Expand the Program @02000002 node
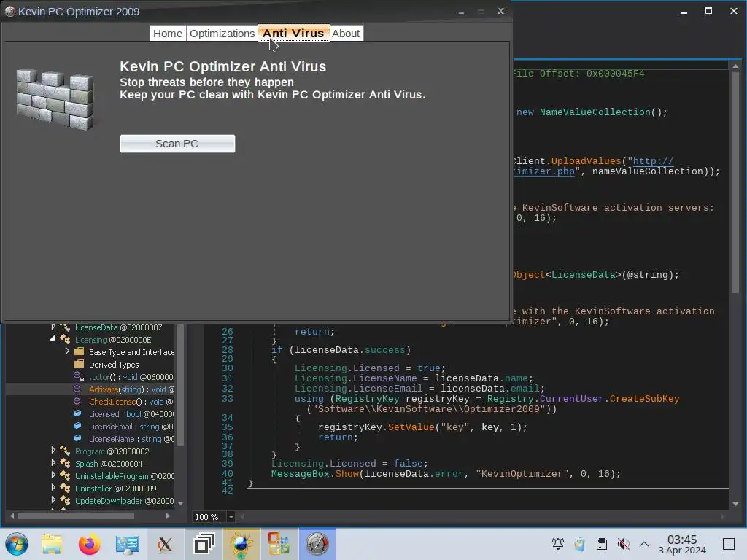747x560 pixels. pyautogui.click(x=53, y=451)
